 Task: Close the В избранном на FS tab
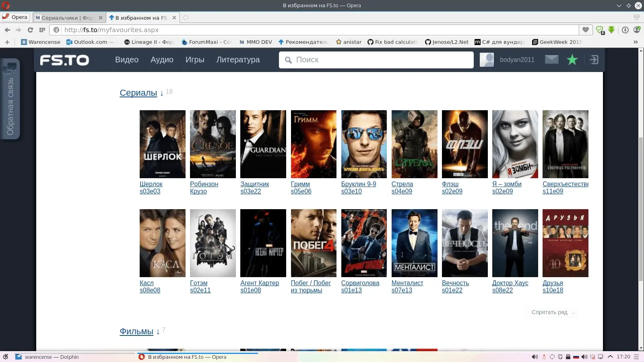pos(174,18)
